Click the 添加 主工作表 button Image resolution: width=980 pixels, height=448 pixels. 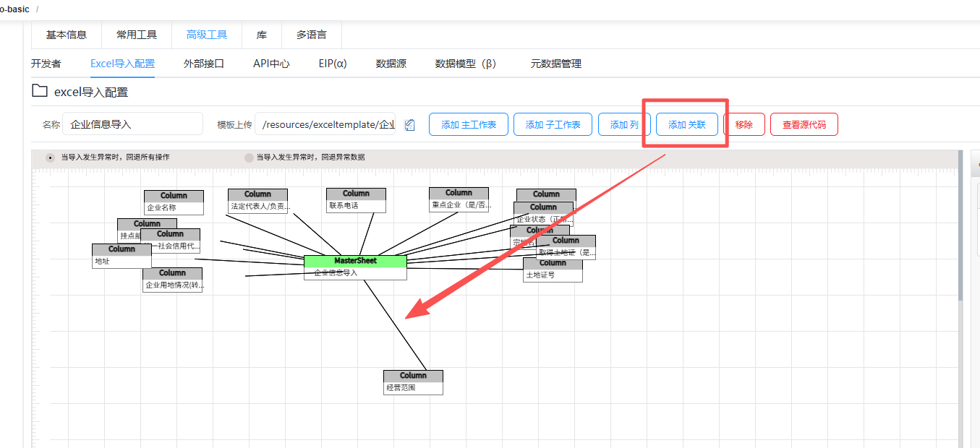coord(469,124)
